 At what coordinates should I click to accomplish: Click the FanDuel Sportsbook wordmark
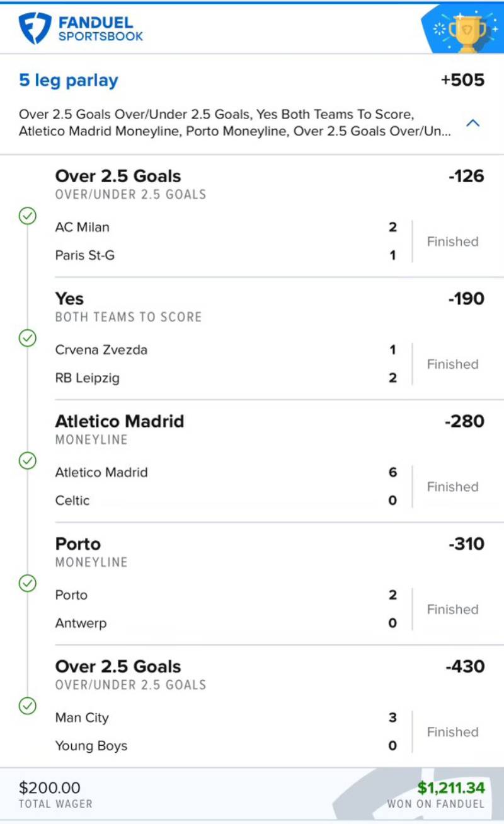point(101,29)
